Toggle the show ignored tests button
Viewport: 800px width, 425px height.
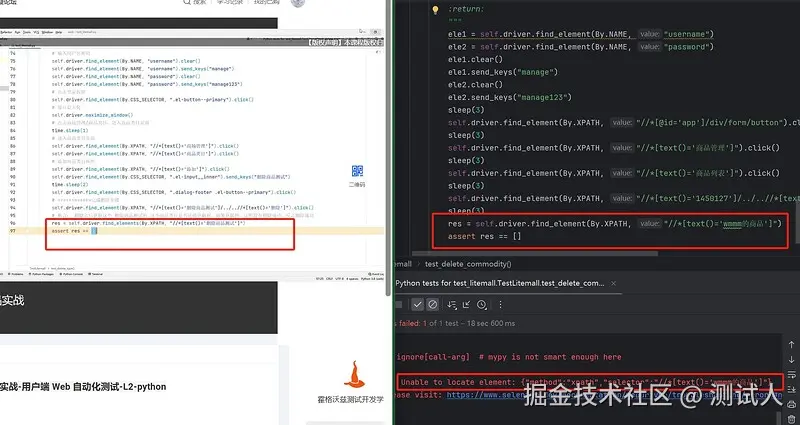pyautogui.click(x=433, y=305)
